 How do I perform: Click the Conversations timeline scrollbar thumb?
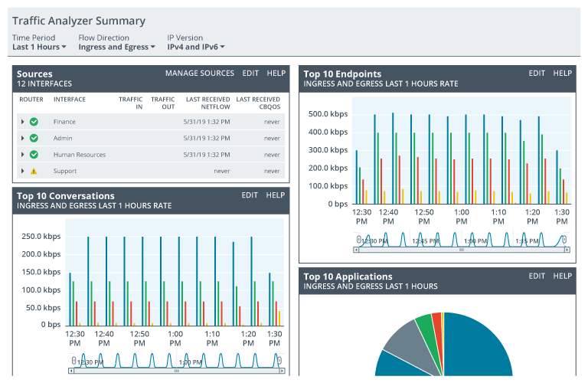(177, 371)
